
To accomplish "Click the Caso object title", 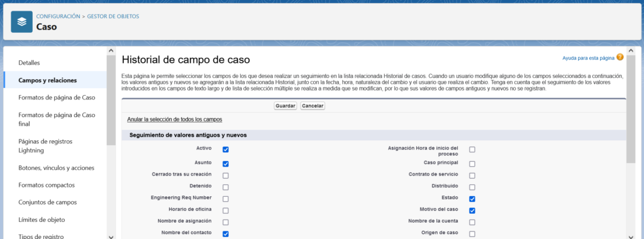I will click(47, 27).
